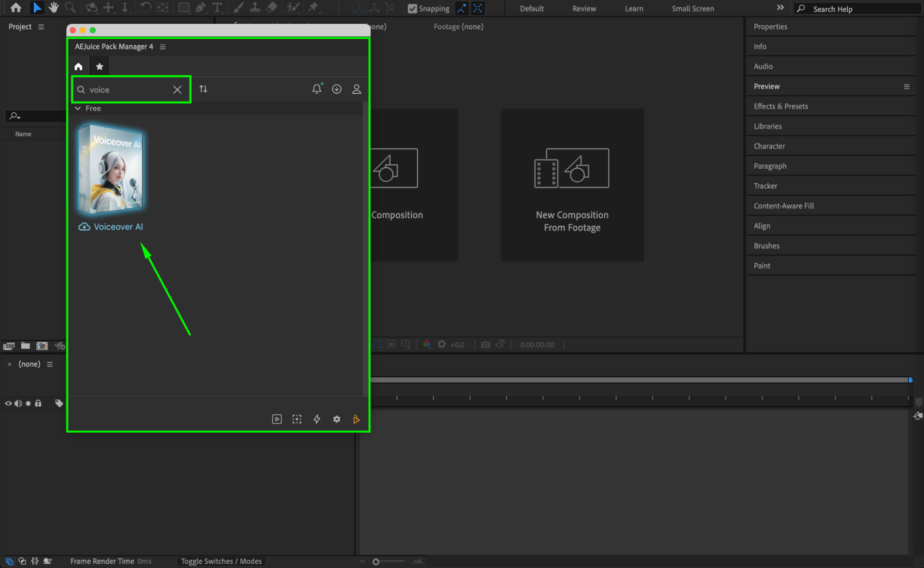Viewport: 924px width, 568px height.
Task: Select the Clone Stamp tool
Action: coord(255,8)
